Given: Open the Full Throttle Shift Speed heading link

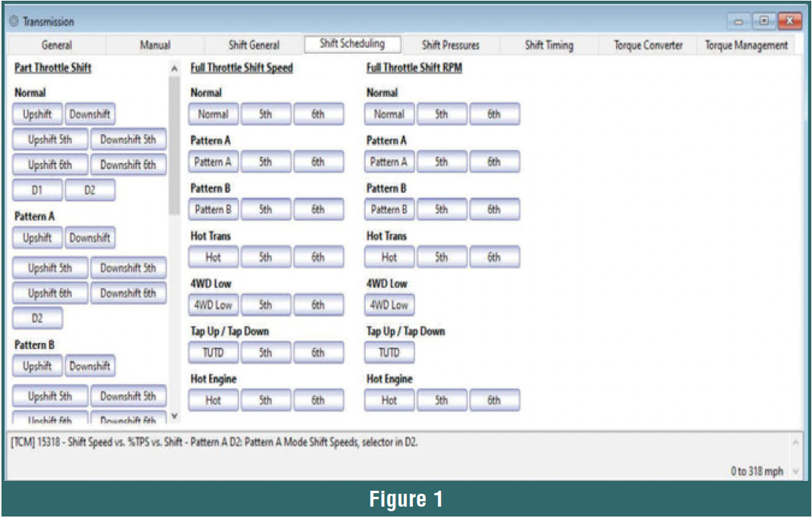Looking at the screenshot, I should (242, 68).
